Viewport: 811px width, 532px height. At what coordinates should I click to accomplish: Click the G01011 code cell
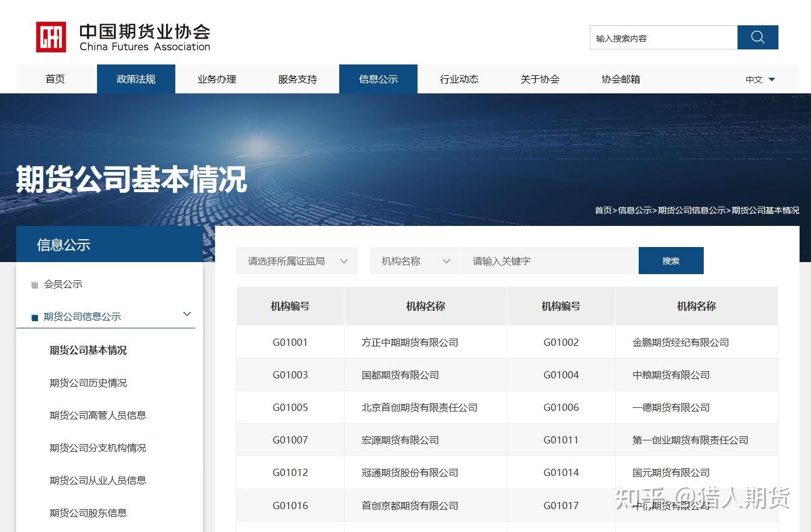(x=561, y=440)
